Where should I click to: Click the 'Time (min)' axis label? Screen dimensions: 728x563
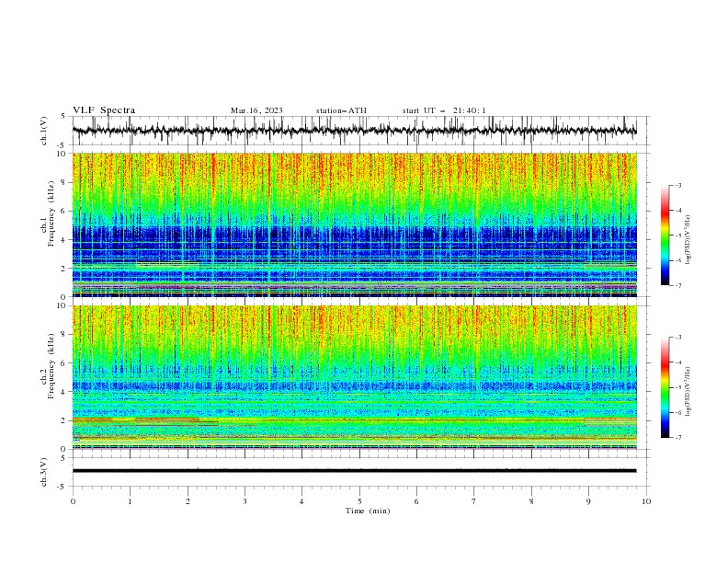[368, 511]
